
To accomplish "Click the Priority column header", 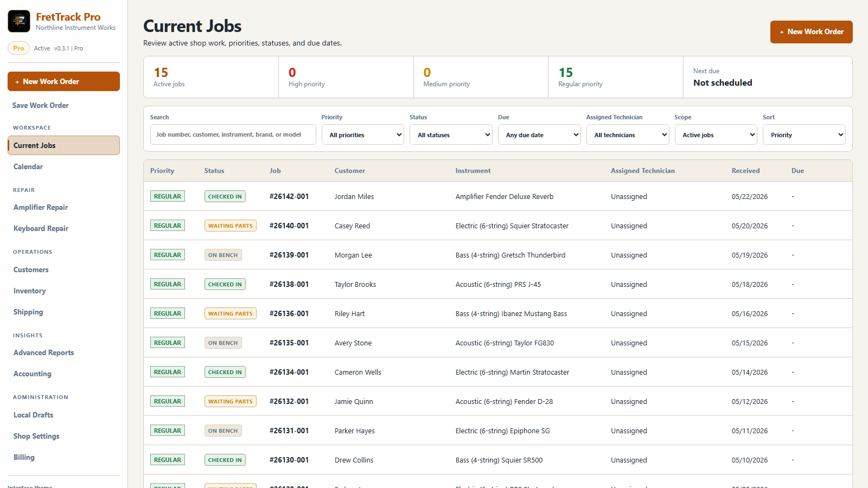I will coord(162,171).
